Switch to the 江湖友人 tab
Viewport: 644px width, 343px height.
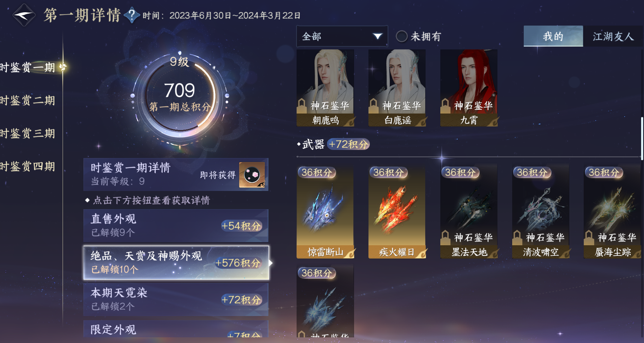click(613, 36)
